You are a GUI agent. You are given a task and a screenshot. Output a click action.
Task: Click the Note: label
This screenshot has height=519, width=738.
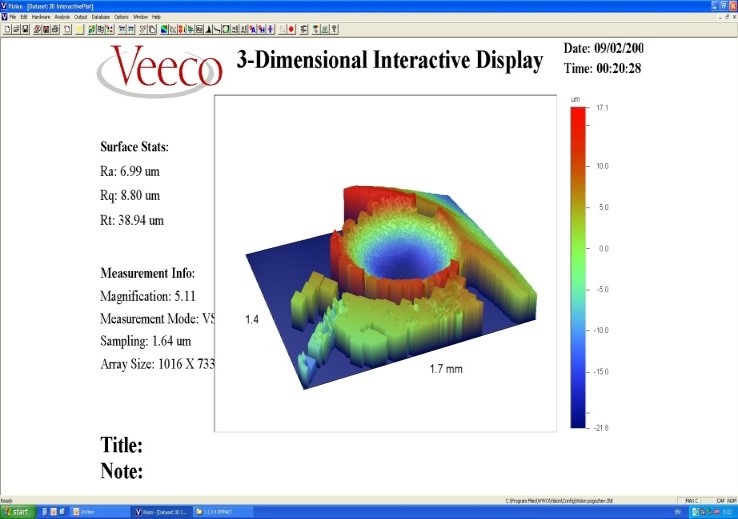[x=121, y=471]
